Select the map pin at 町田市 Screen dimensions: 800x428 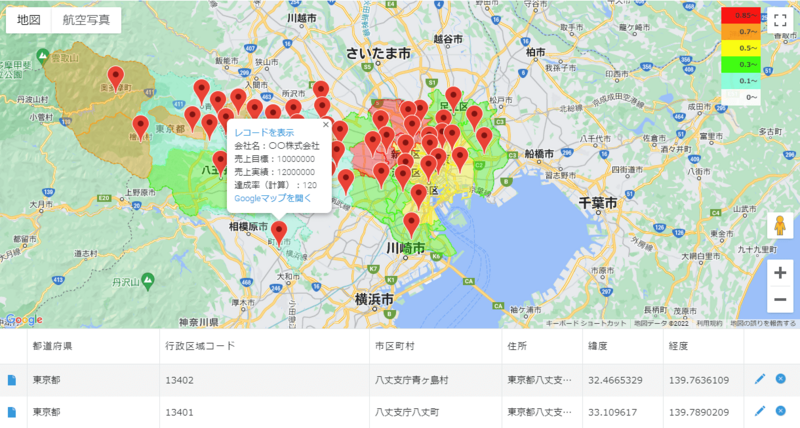tap(279, 234)
